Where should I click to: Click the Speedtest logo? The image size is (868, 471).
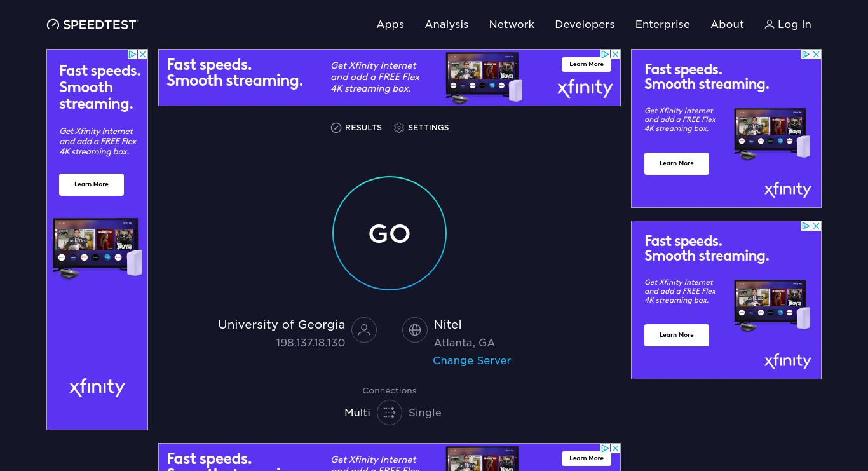tap(92, 24)
